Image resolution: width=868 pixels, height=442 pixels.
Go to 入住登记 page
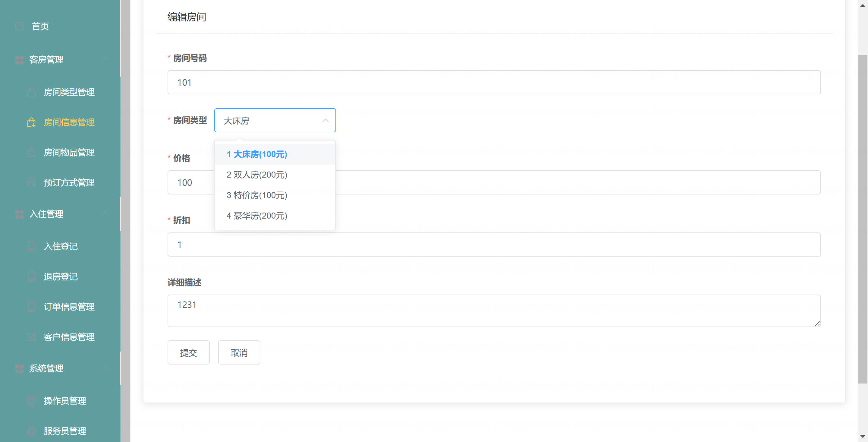tap(60, 246)
